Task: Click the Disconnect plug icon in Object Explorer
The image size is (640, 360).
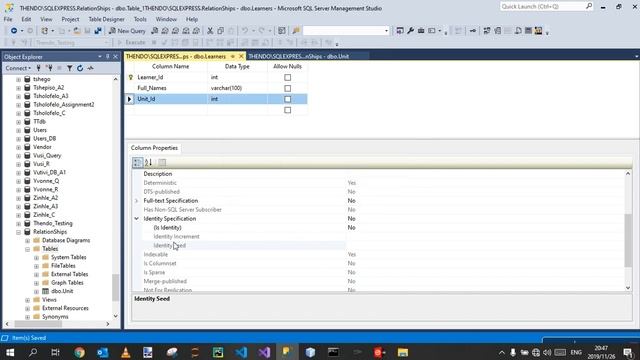Action: pyautogui.click(x=49, y=68)
